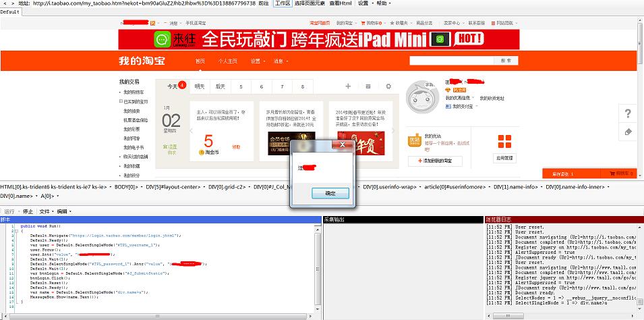Click 查看Html in the toolbar

pos(340,3)
